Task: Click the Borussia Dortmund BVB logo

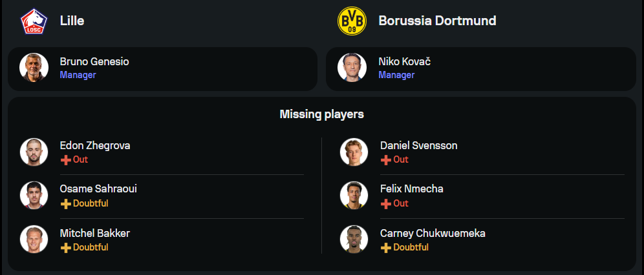Action: (x=352, y=21)
